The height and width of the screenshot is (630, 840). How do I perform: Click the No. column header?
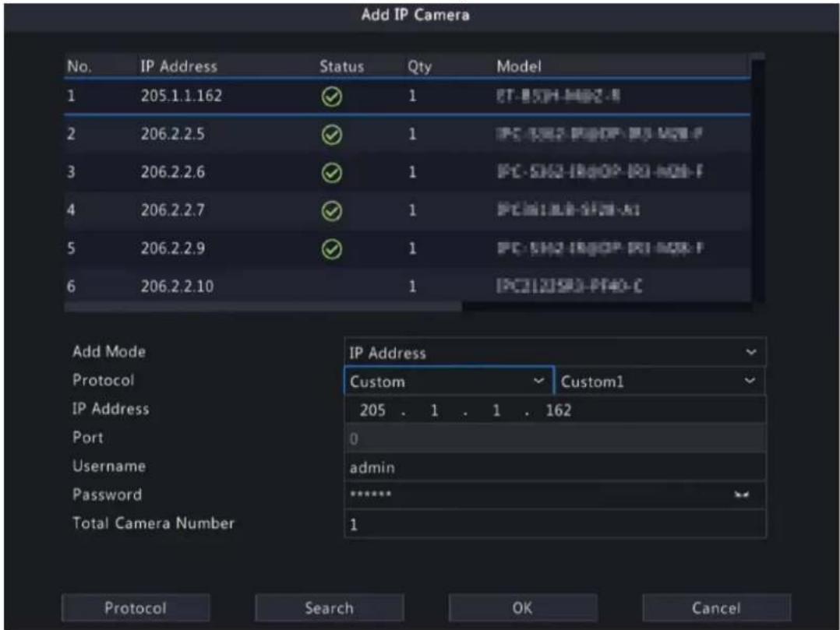[x=79, y=66]
